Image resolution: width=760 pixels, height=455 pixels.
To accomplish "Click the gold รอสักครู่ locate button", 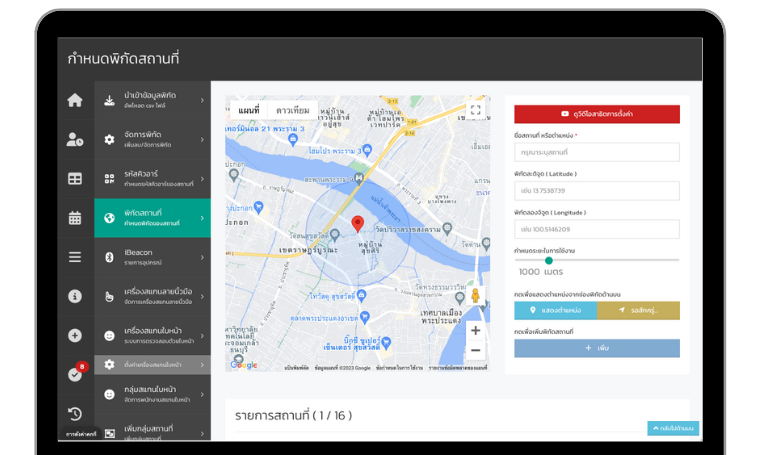I will [638, 310].
